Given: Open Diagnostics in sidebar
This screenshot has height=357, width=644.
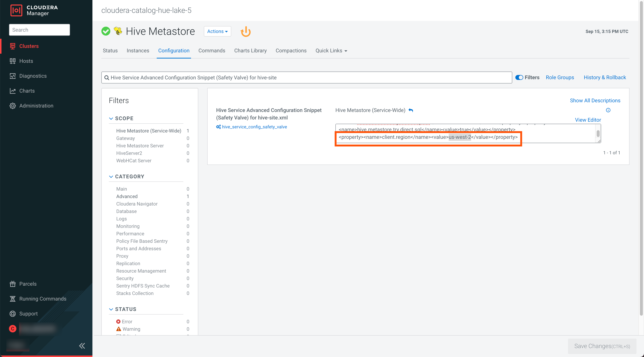Looking at the screenshot, I should 33,76.
